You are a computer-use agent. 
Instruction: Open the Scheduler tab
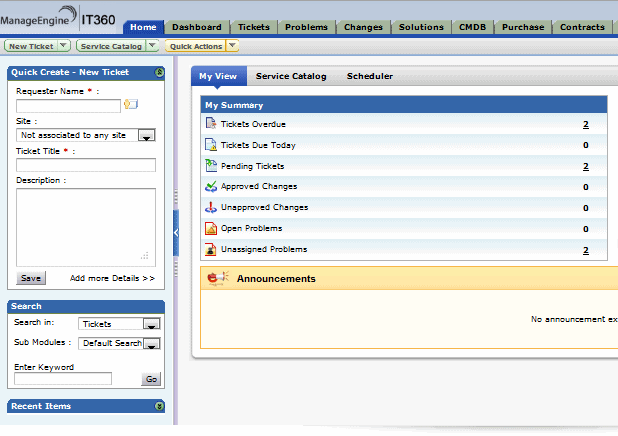point(369,76)
